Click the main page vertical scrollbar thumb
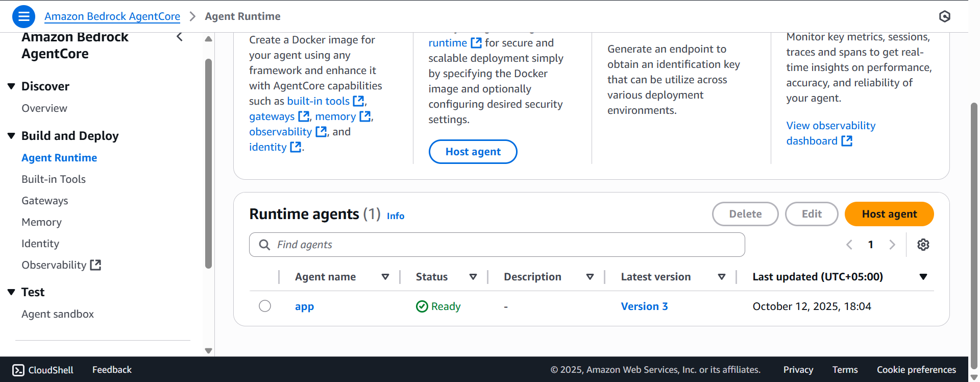This screenshot has width=980, height=382. coord(974,235)
